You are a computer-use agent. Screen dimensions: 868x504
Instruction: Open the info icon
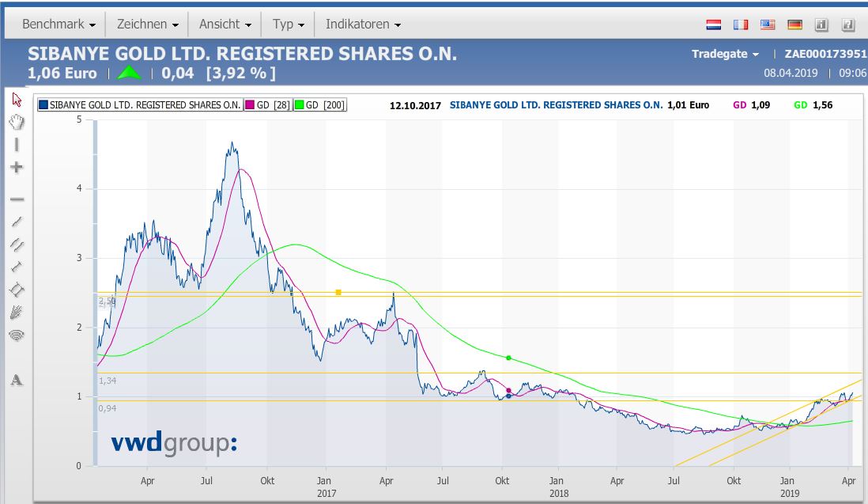tap(821, 25)
